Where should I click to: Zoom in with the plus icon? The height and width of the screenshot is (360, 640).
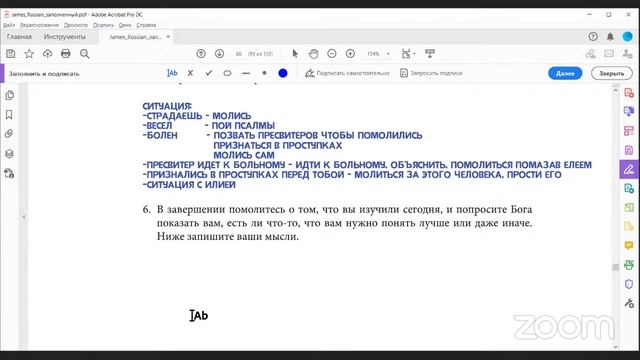350,53
